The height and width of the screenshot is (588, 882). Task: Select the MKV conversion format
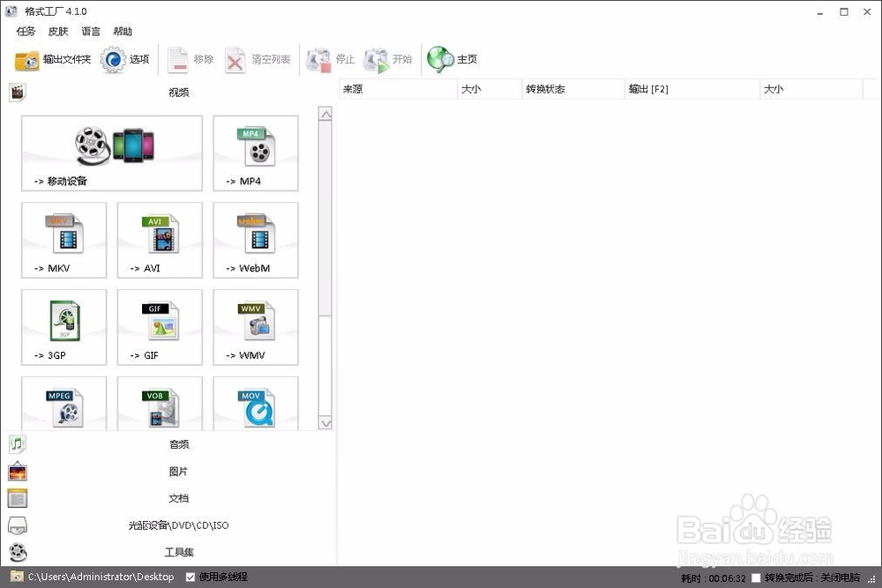pos(64,240)
